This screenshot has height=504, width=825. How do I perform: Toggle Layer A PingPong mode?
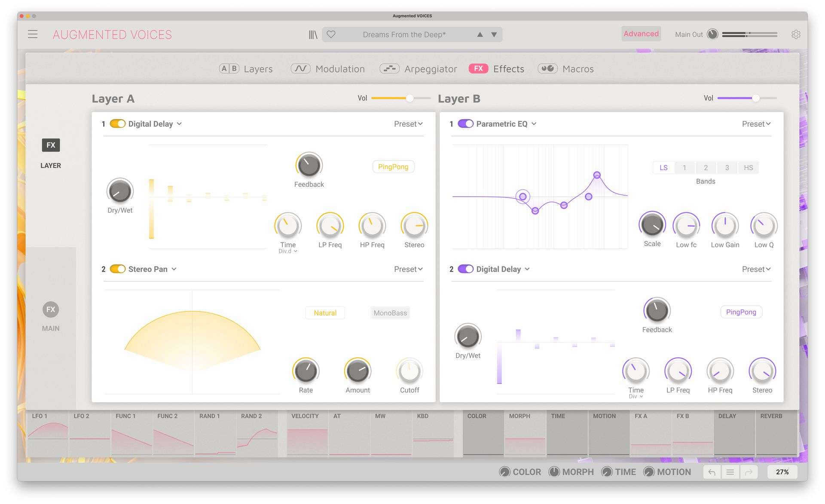pos(393,167)
